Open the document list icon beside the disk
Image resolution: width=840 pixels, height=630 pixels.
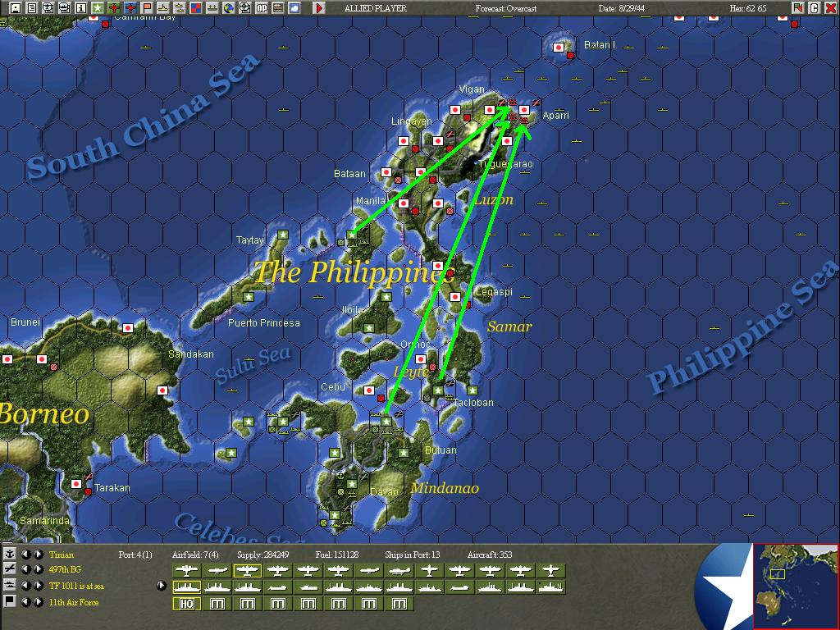tap(32, 7)
